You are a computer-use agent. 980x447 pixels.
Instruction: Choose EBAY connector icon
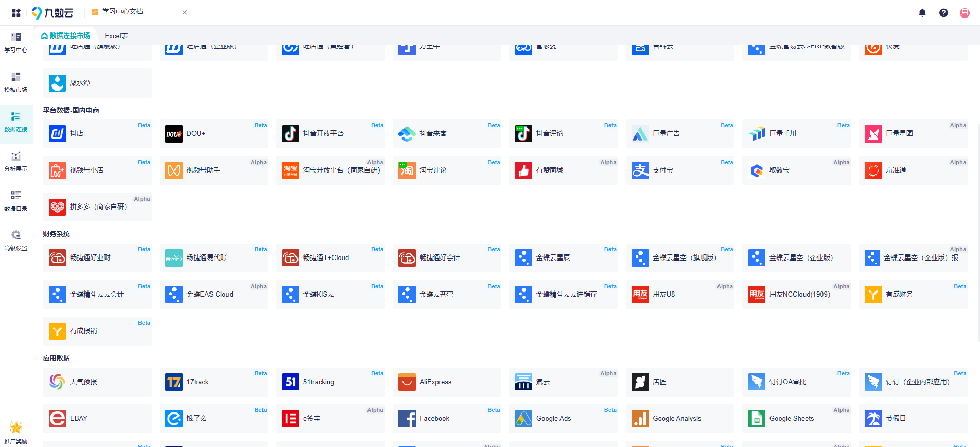point(57,418)
